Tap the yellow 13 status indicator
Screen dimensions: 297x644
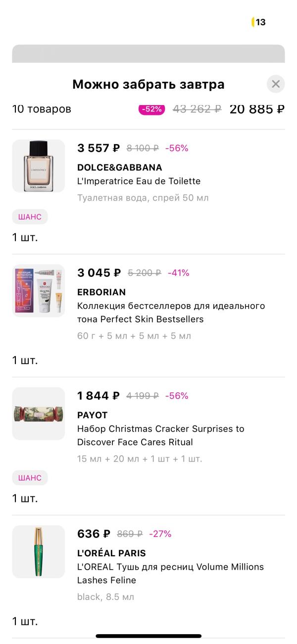[x=259, y=22]
